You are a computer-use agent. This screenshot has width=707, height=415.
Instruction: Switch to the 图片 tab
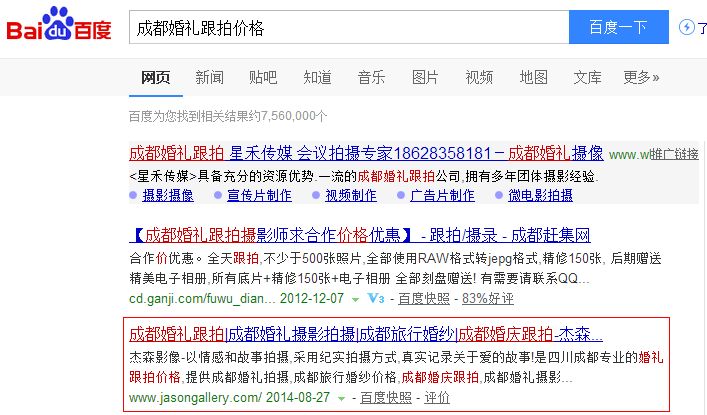pyautogui.click(x=425, y=77)
